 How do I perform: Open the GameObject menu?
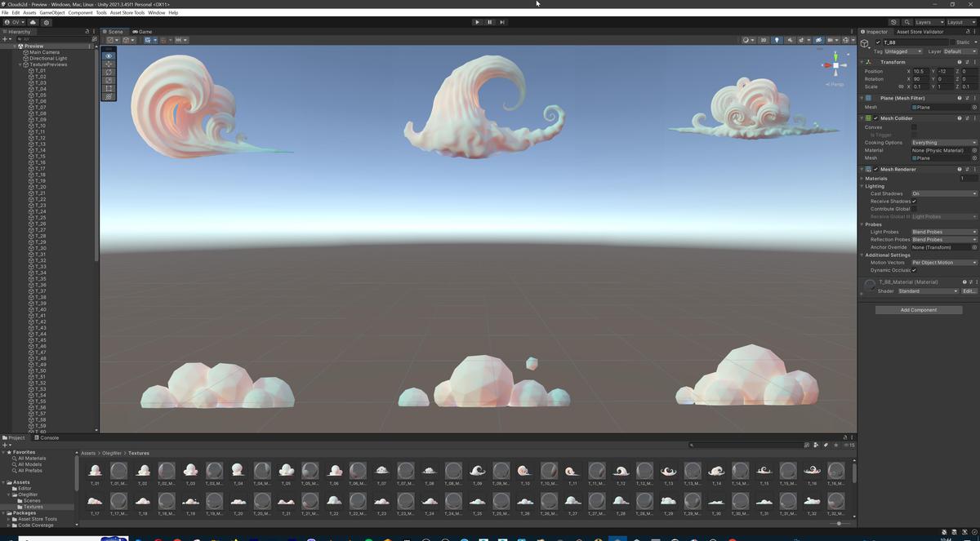point(51,12)
